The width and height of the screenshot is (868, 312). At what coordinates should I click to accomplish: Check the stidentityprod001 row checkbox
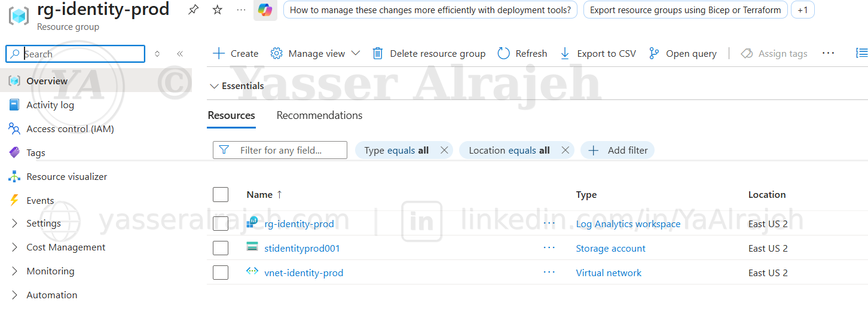coord(221,248)
